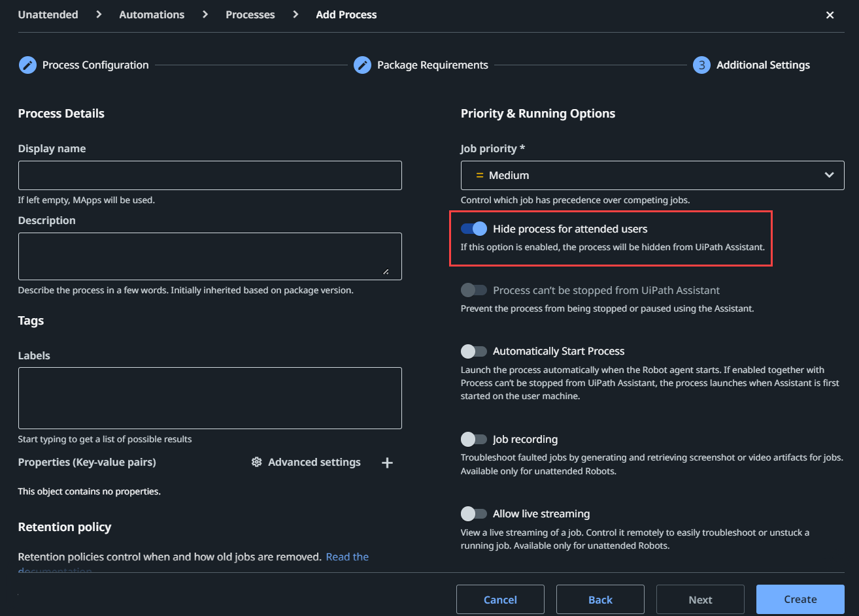Click the gear icon next to Advanced settings
Image resolution: width=859 pixels, height=616 pixels.
pos(256,462)
